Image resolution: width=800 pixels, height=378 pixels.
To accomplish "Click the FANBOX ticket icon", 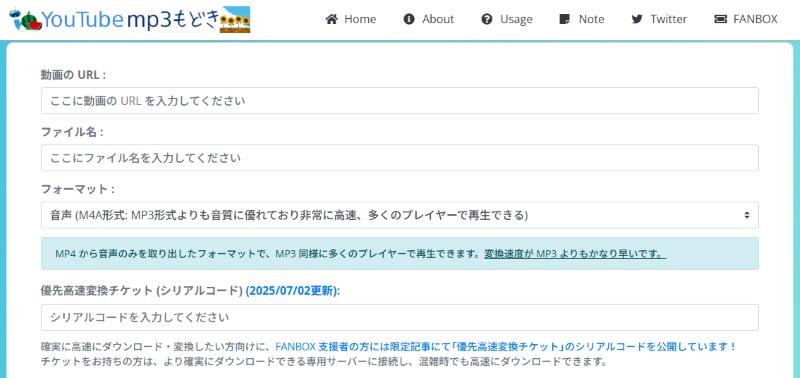I will point(720,19).
